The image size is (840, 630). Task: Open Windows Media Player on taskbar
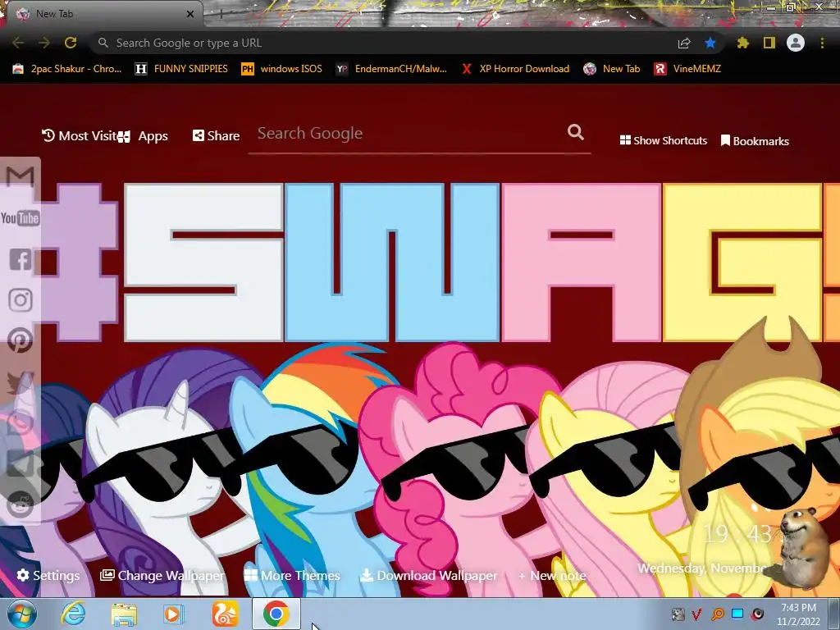click(172, 614)
